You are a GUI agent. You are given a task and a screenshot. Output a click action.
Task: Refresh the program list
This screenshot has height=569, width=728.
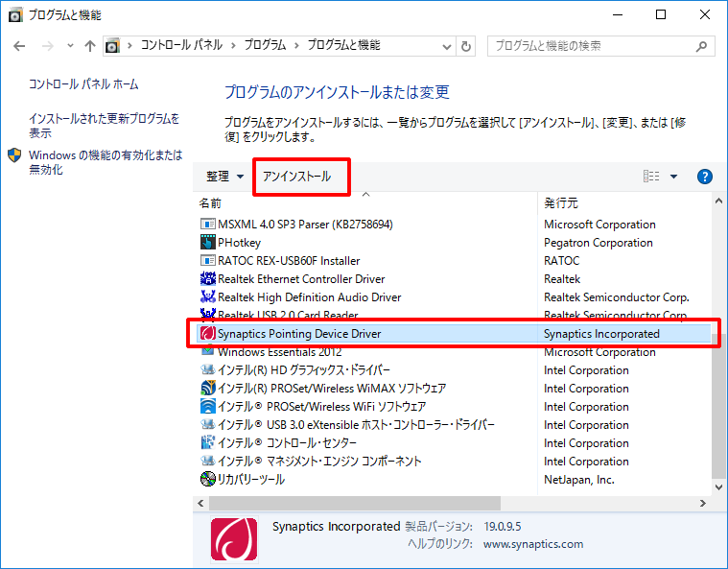tap(466, 46)
